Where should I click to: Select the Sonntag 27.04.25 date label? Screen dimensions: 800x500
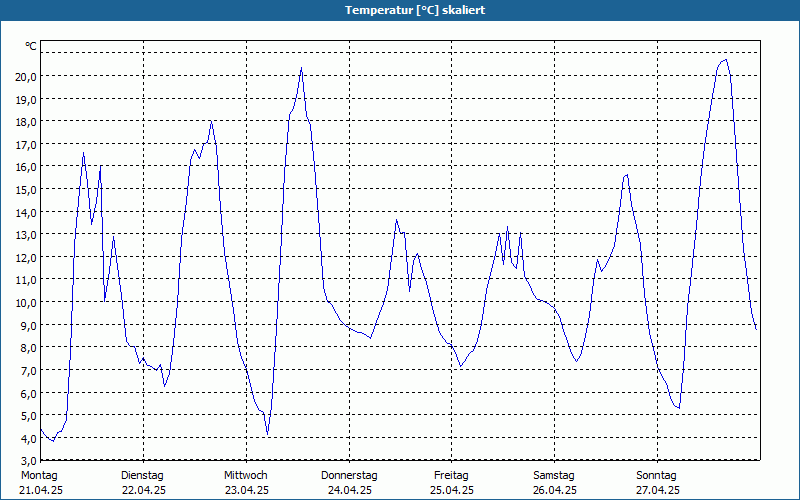click(x=657, y=483)
